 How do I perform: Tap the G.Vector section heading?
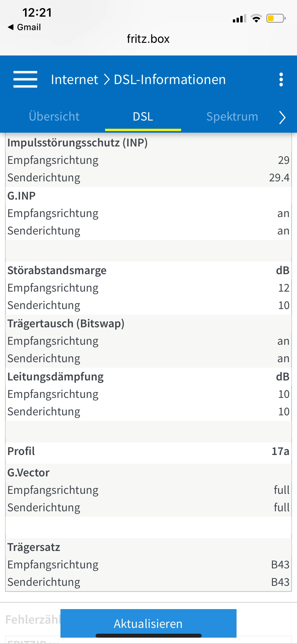pyautogui.click(x=29, y=473)
